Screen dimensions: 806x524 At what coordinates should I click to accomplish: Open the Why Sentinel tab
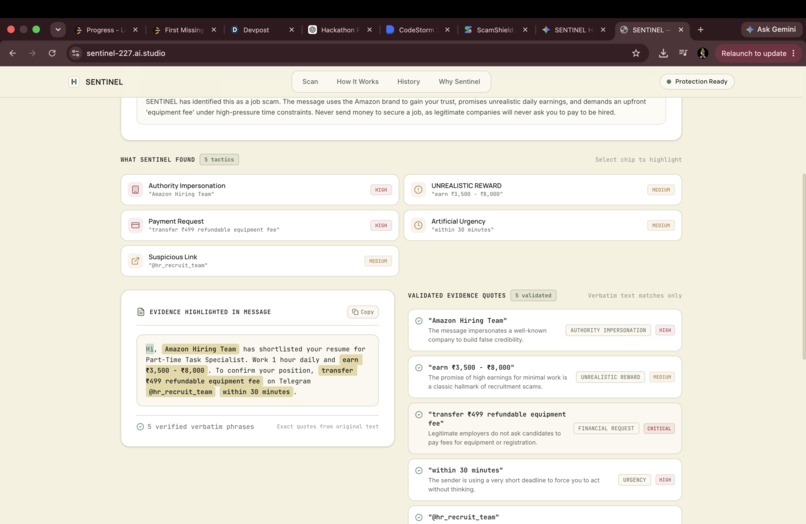click(459, 82)
